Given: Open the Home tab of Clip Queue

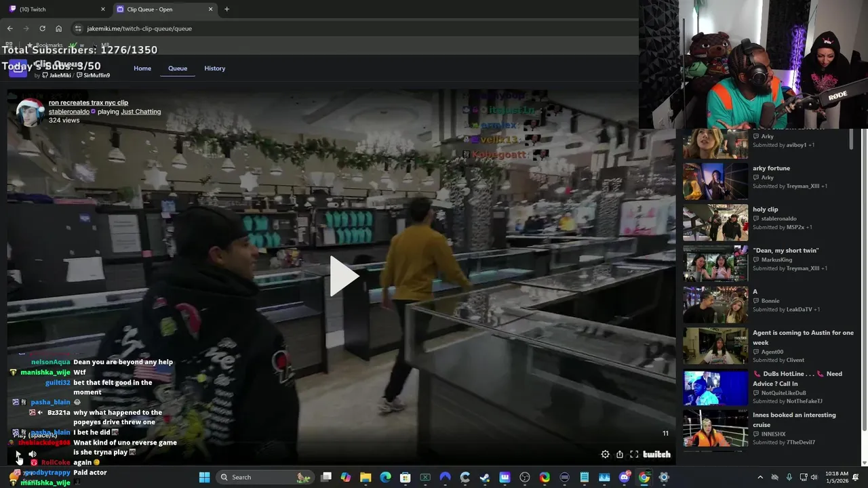Looking at the screenshot, I should [x=142, y=68].
